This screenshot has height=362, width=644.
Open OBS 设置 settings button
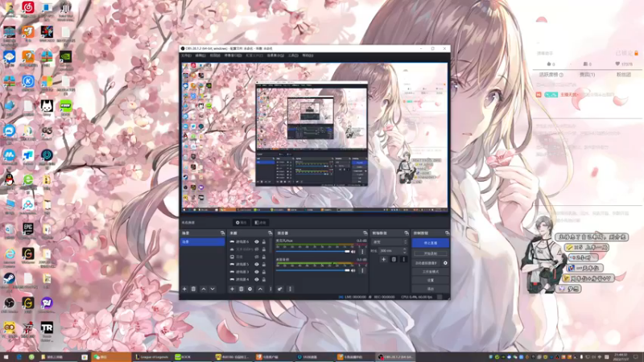(x=431, y=280)
